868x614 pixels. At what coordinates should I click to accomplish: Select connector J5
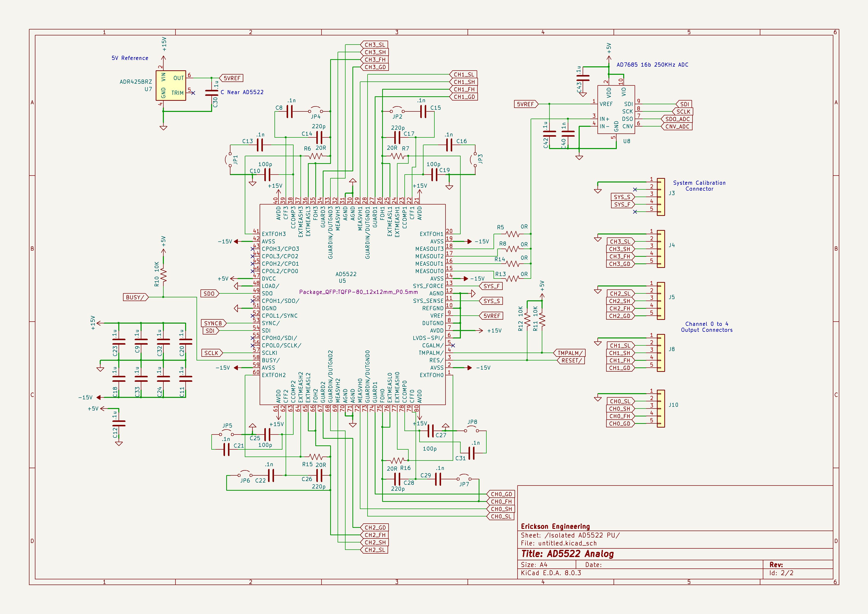661,301
